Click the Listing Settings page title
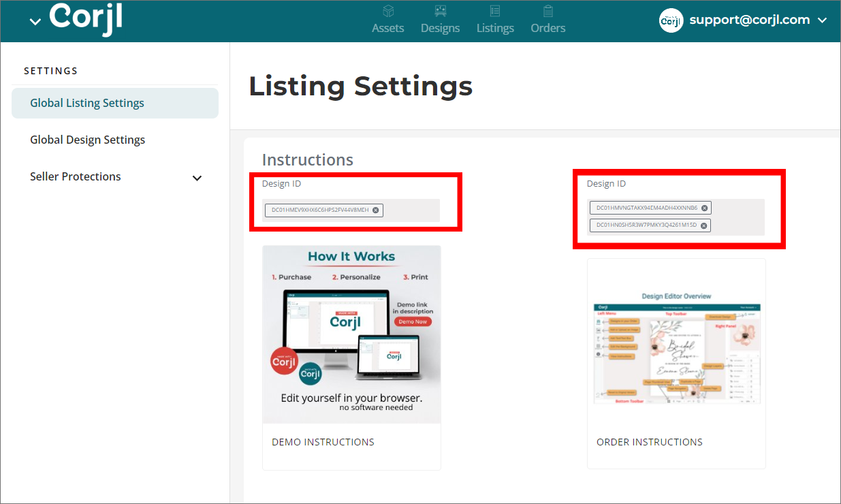This screenshot has width=841, height=504. (361, 86)
